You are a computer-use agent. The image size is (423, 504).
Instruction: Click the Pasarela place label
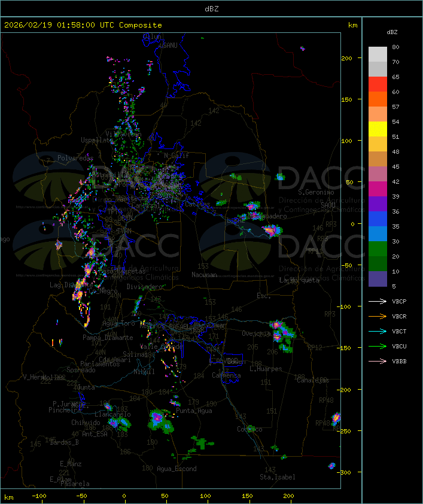pyautogui.click(x=75, y=484)
